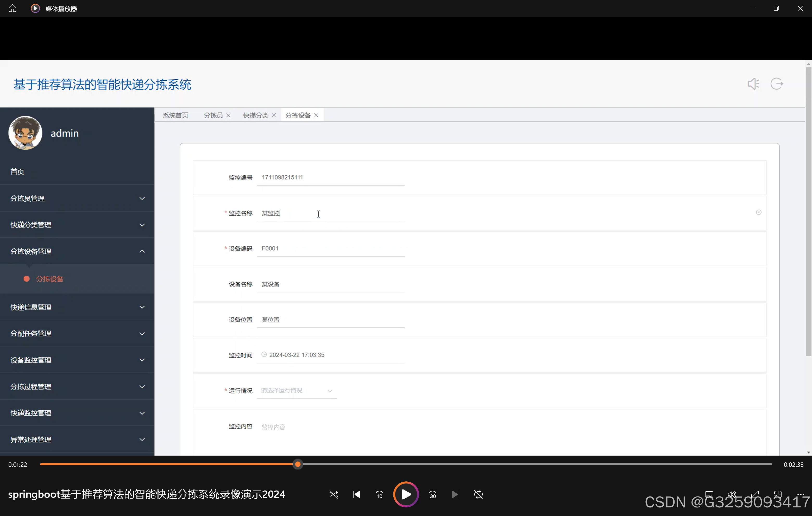Click the 设备位置 field
The image size is (812, 516).
pos(331,320)
